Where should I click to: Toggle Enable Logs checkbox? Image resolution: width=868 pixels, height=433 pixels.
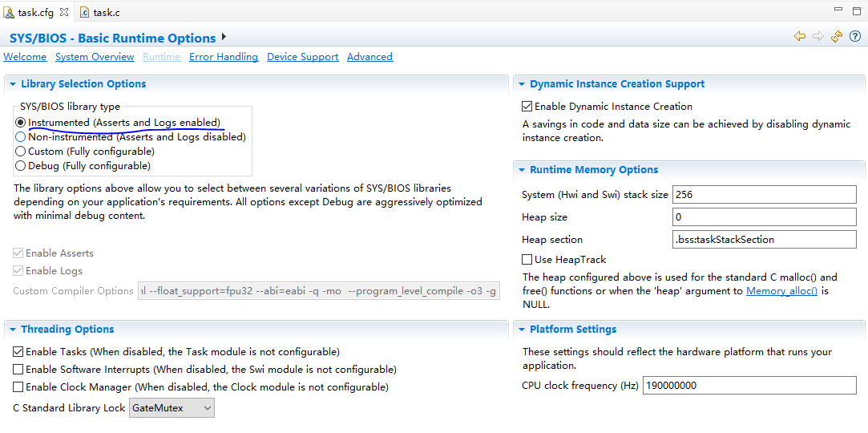pos(18,271)
